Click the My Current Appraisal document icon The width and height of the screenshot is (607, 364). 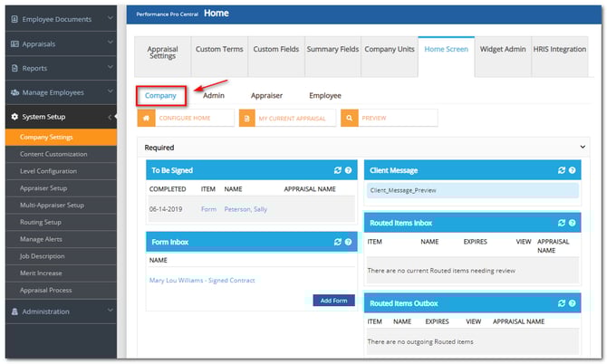coord(247,118)
